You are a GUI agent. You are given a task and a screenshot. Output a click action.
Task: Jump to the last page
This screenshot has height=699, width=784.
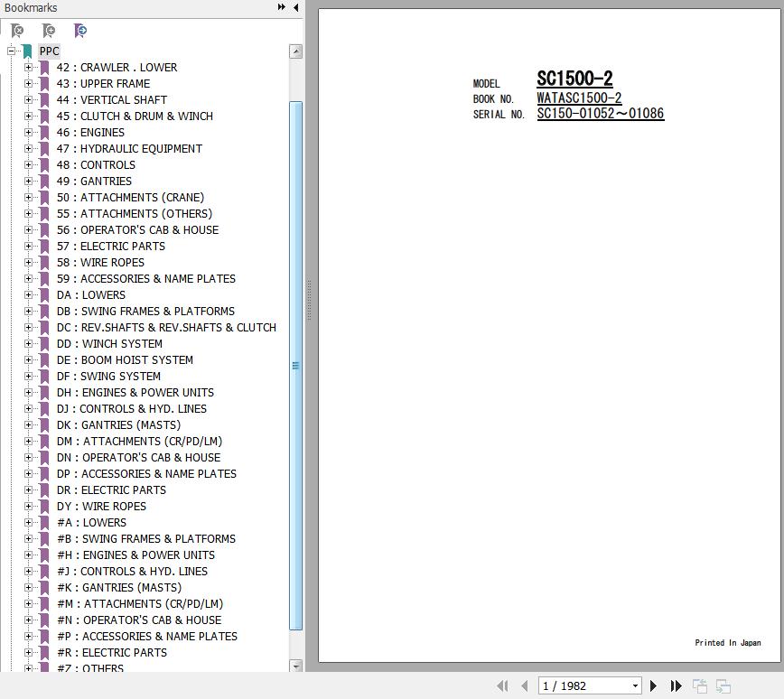click(676, 685)
